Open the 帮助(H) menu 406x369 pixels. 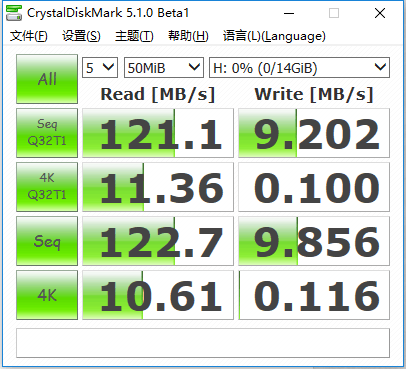[188, 36]
